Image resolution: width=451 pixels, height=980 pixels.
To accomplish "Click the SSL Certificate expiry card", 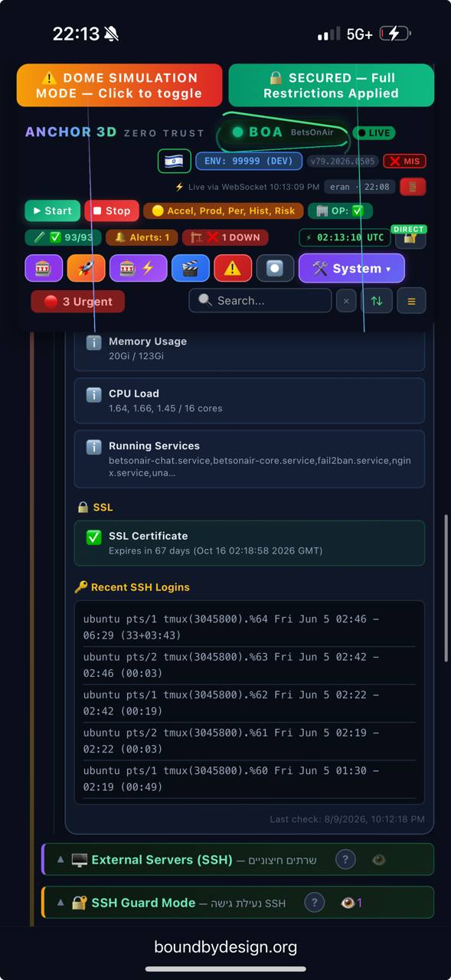I will tap(250, 543).
